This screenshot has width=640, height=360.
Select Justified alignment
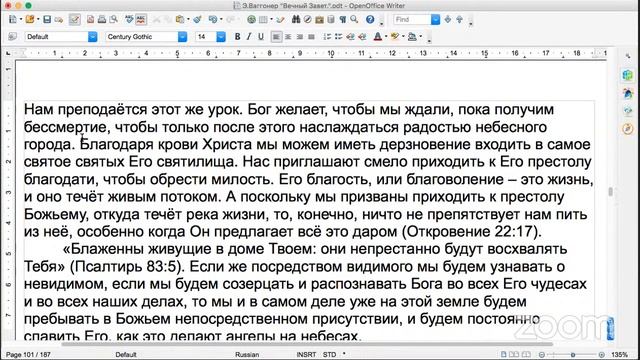click(311, 37)
